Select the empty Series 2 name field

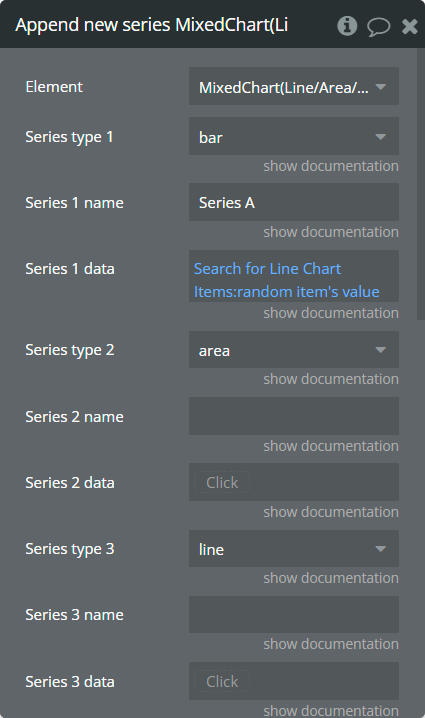(x=294, y=416)
